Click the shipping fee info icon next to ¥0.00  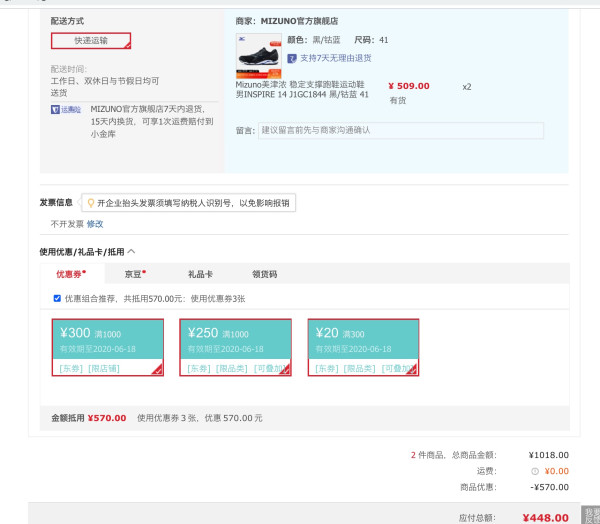535,472
